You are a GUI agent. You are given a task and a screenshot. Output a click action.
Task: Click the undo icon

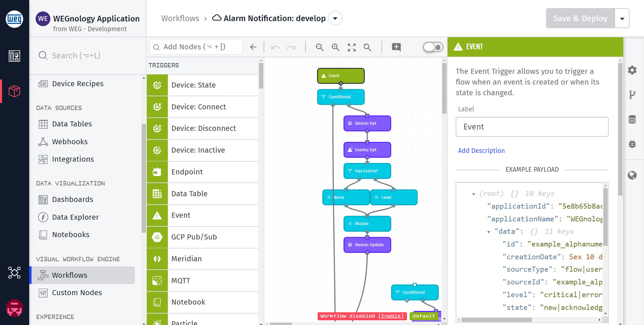pyautogui.click(x=275, y=47)
